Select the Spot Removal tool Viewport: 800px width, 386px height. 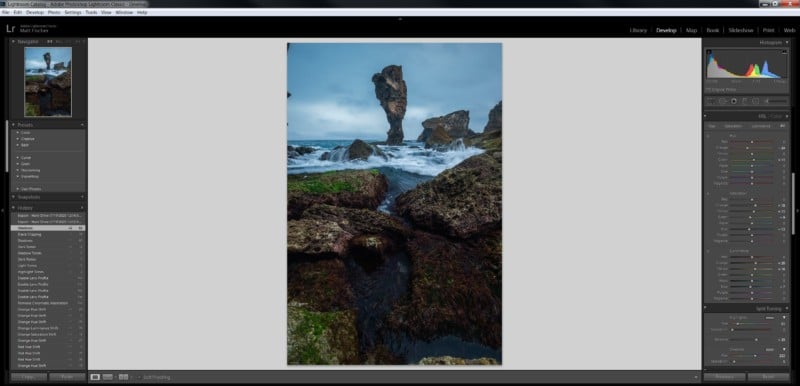point(722,101)
